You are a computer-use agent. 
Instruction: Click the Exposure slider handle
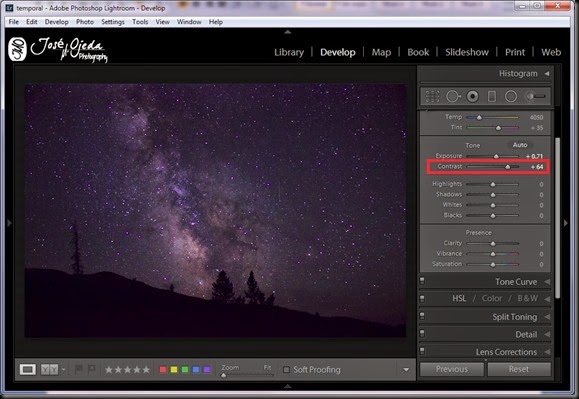click(x=496, y=156)
